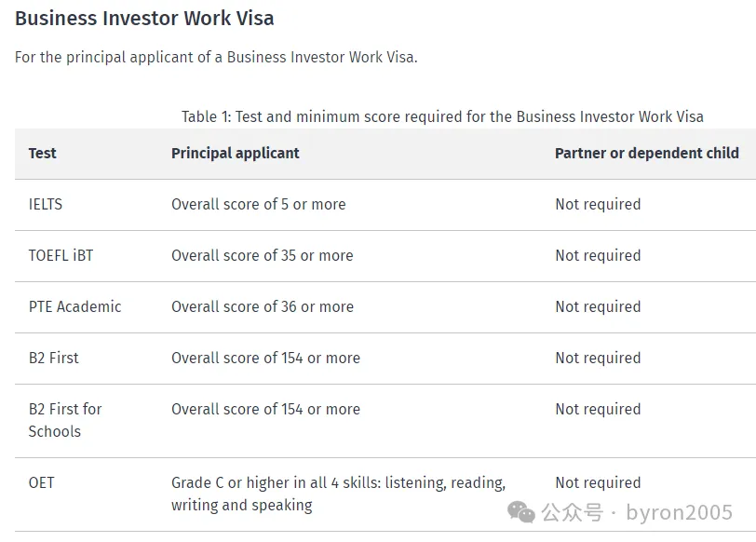Click the principal applicant intro sentence
The height and width of the screenshot is (542, 756).
click(x=216, y=58)
